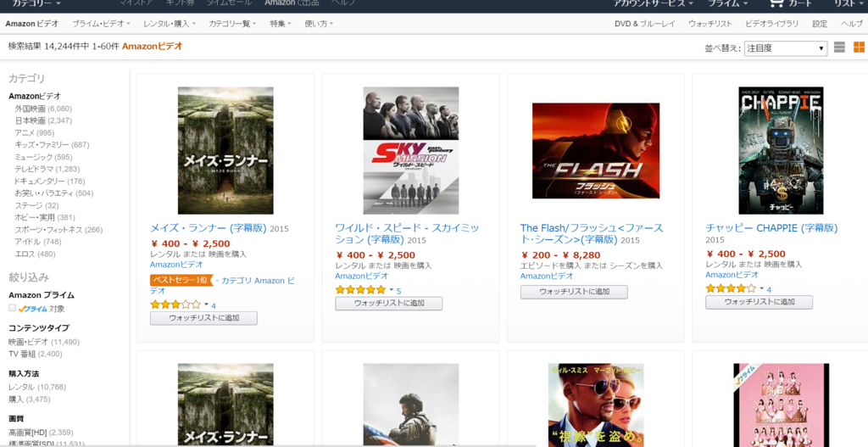Open 使い方 submenu
This screenshot has height=447, width=868.
pyautogui.click(x=319, y=24)
